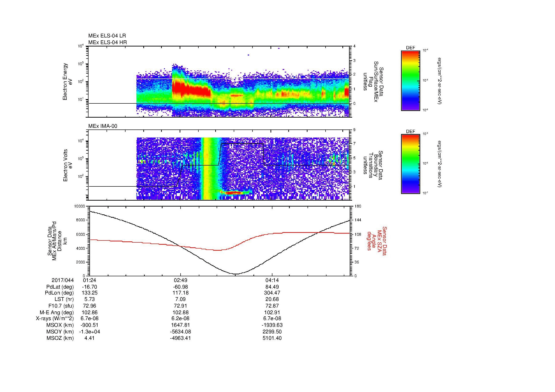Screen dimensions: 555x392
Task: Click the altitude curve minimum in bottom panel
Action: pos(236,274)
